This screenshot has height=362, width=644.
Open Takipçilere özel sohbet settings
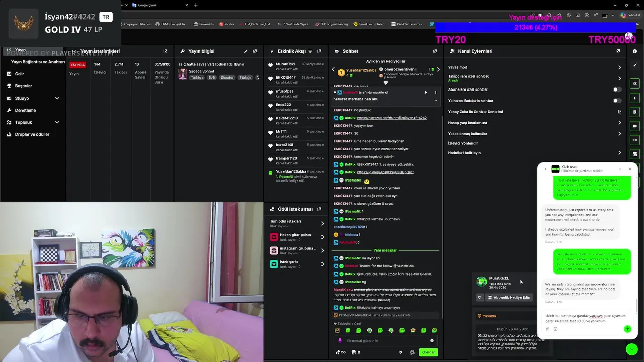(x=535, y=78)
